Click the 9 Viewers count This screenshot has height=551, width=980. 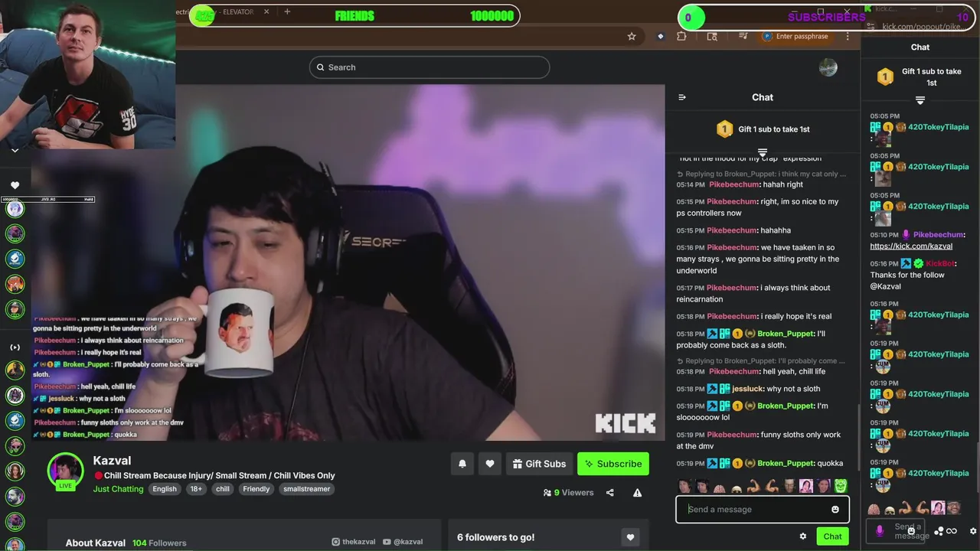coord(573,493)
